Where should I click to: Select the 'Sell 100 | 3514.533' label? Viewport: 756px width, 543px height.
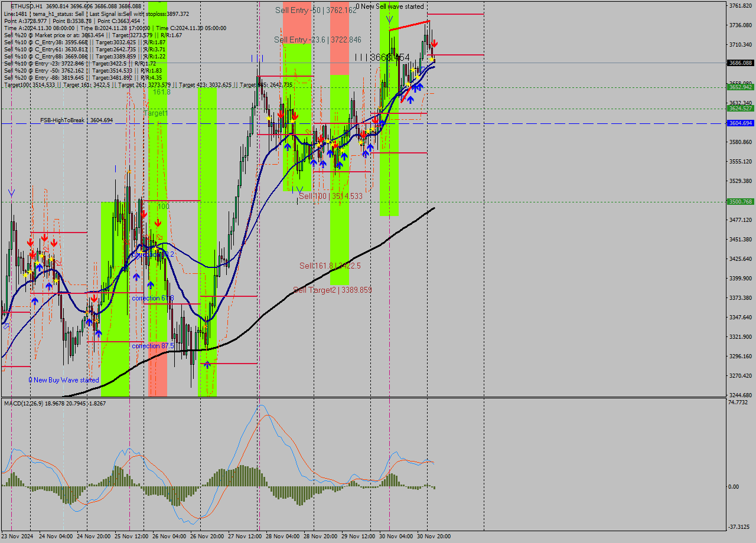[331, 196]
